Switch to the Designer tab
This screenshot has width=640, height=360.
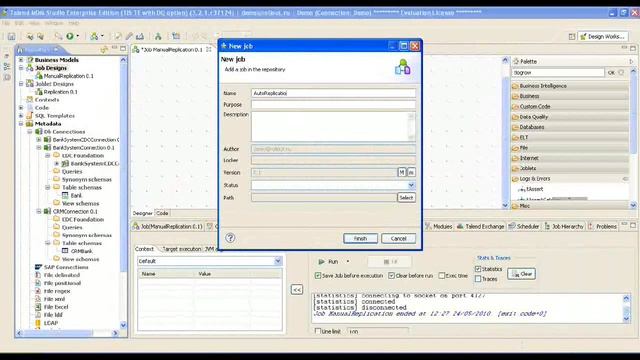pyautogui.click(x=142, y=213)
